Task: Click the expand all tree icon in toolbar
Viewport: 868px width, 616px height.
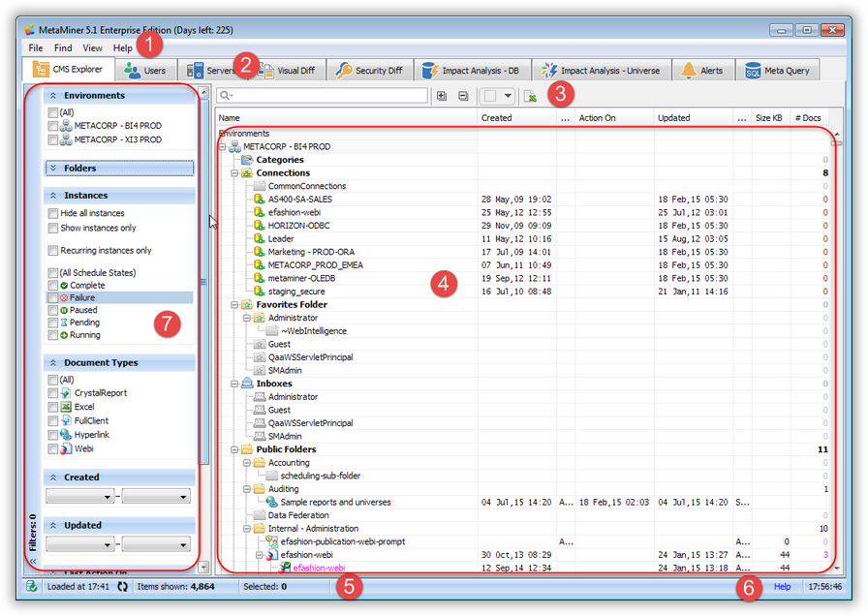Action: 442,96
